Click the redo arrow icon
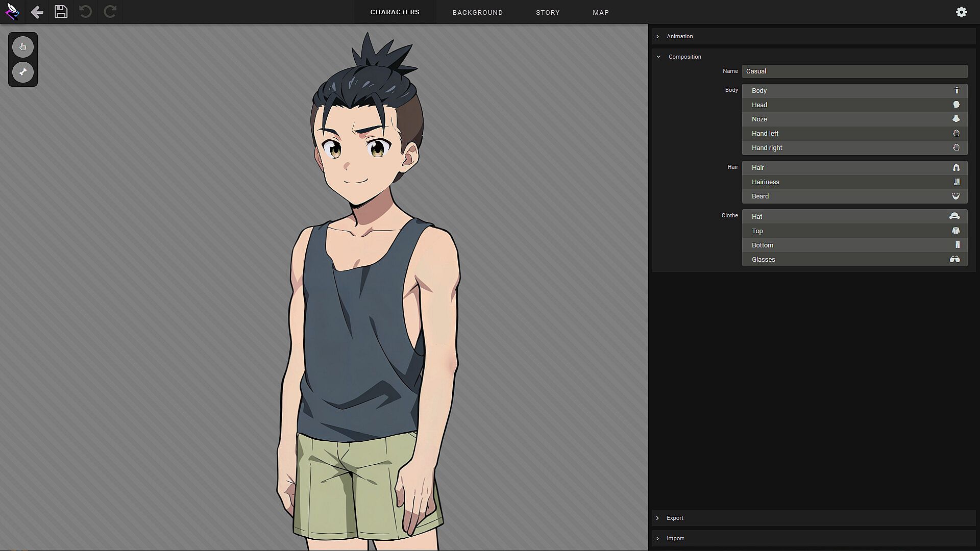980x551 pixels. [110, 12]
